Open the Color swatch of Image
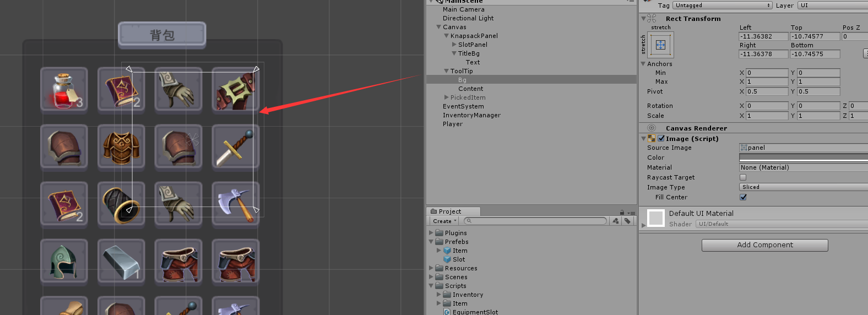 click(804, 157)
